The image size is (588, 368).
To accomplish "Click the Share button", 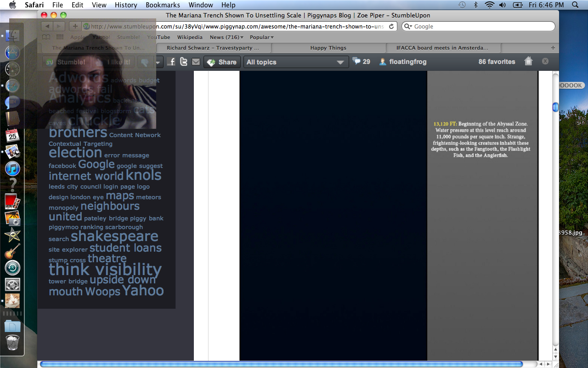I will [x=222, y=62].
